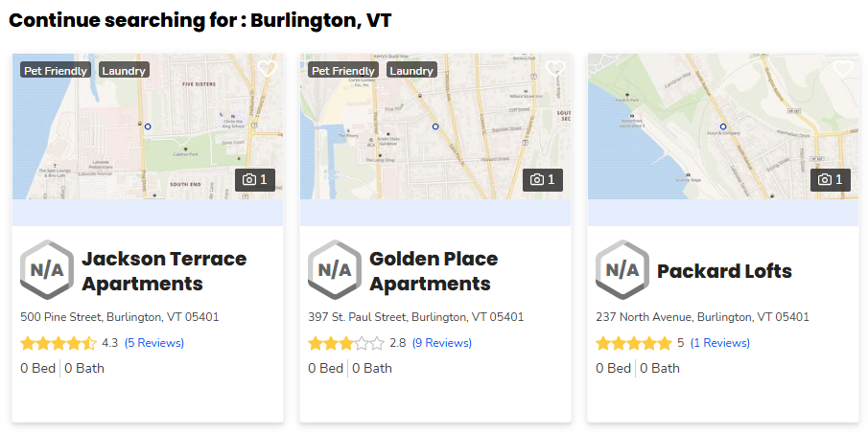The width and height of the screenshot is (868, 435).
Task: Open the camera photo badge on Golden Place
Action: click(x=543, y=179)
